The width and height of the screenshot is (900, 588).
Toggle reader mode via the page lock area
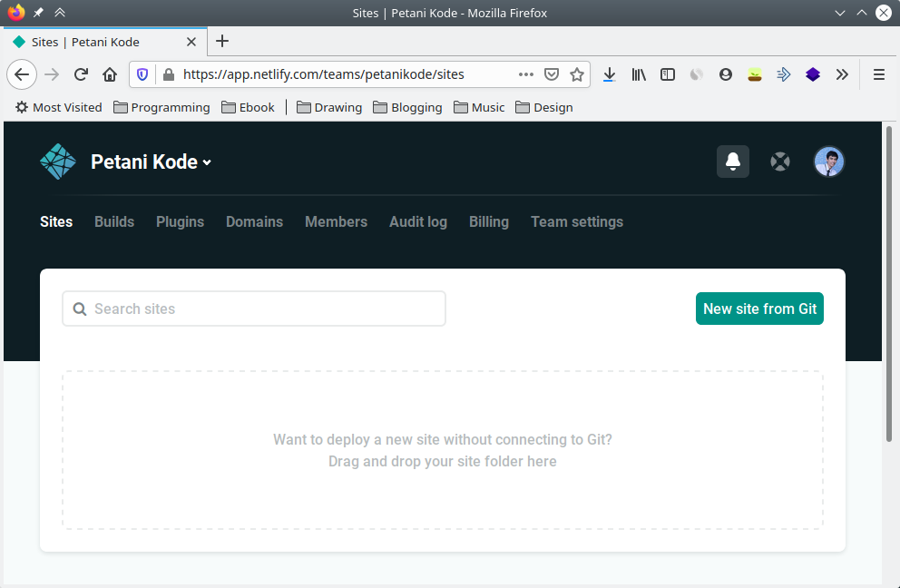(x=169, y=74)
